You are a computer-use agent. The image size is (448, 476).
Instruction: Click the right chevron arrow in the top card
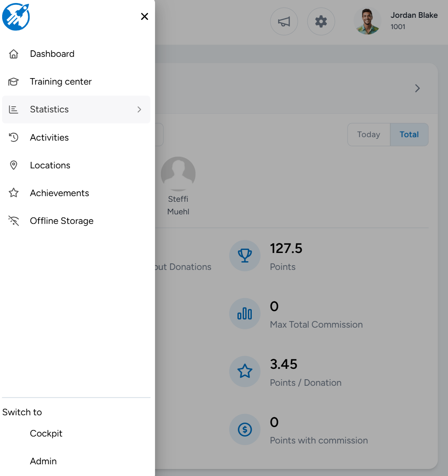click(417, 89)
